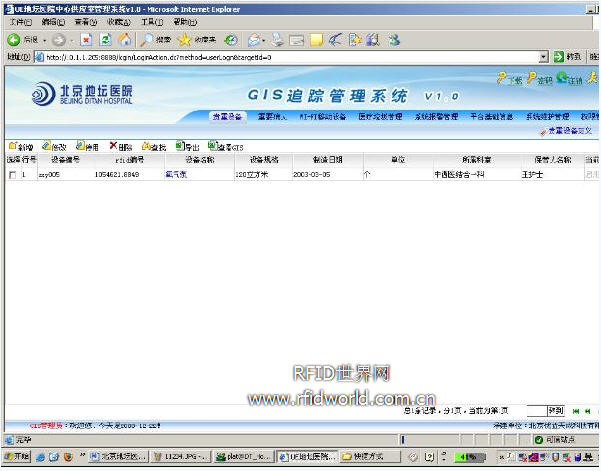
Task: Click the IE Back navigation button
Action: [22, 40]
